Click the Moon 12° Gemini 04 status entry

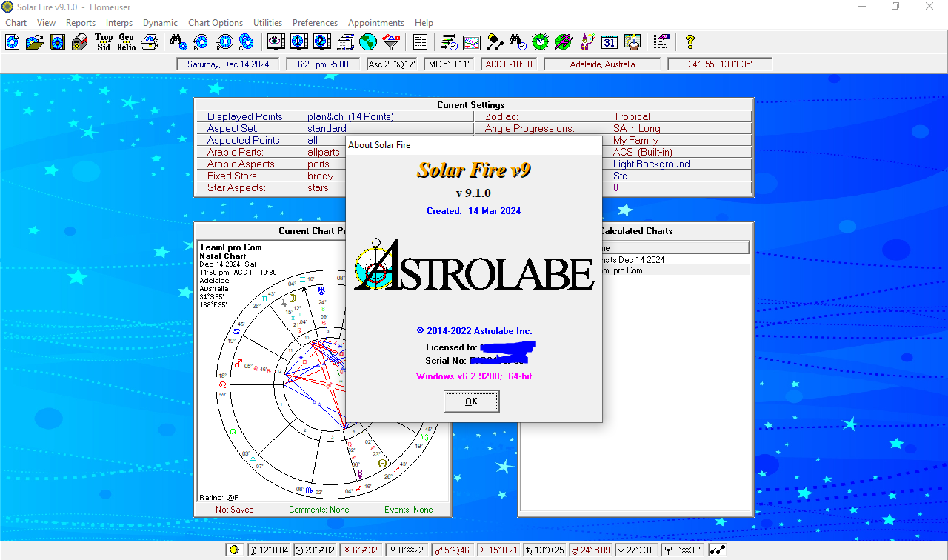(268, 550)
